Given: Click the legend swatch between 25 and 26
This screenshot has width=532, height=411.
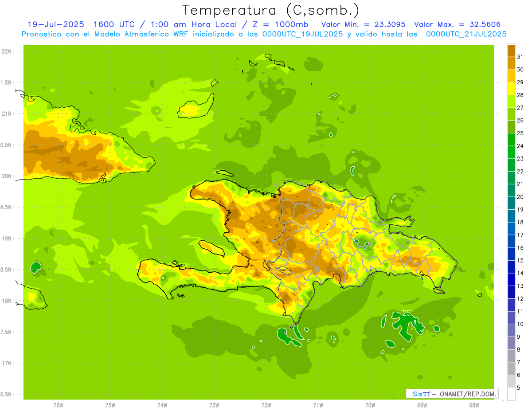Looking at the screenshot, I should click(x=511, y=126).
